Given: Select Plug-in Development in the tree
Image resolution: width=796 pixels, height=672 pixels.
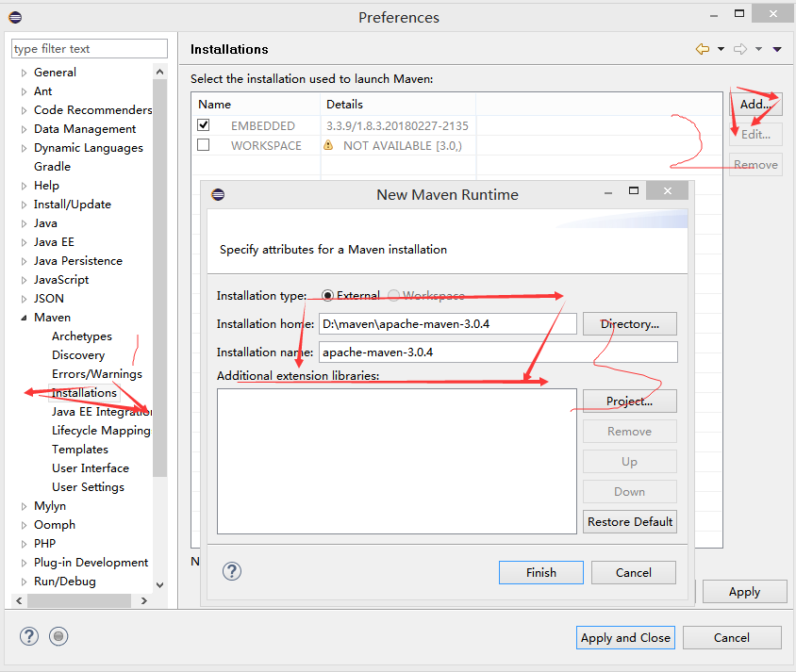Looking at the screenshot, I should point(91,563).
